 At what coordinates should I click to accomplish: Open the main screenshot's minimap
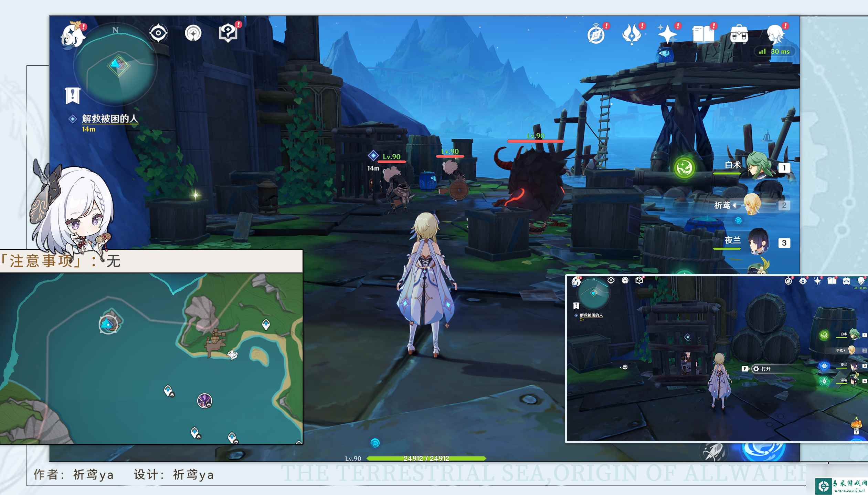(x=115, y=65)
